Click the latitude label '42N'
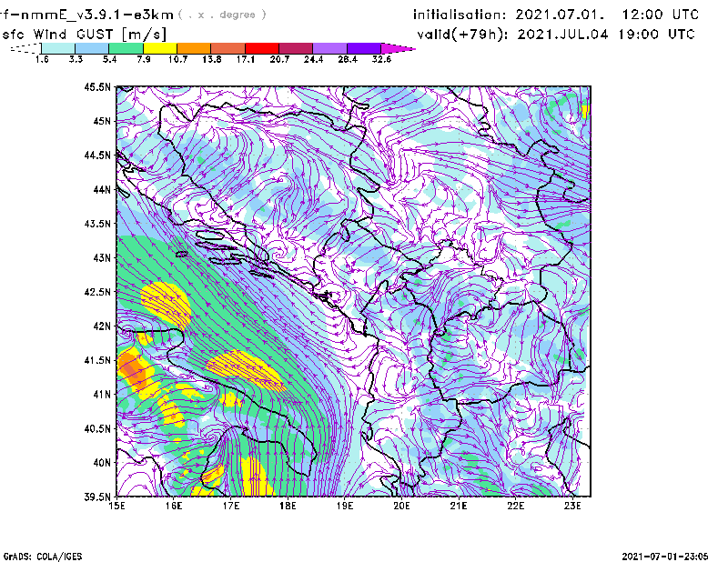Screen dimensions: 728x562 coord(102,326)
